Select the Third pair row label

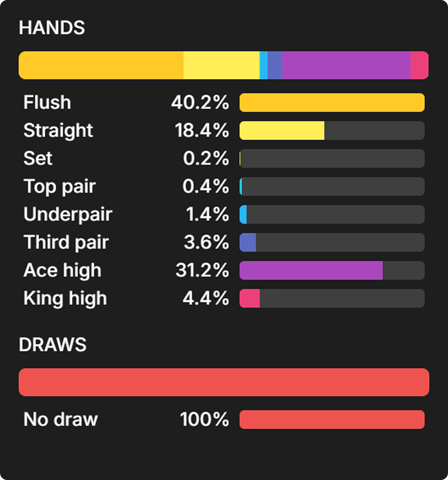pyautogui.click(x=66, y=242)
